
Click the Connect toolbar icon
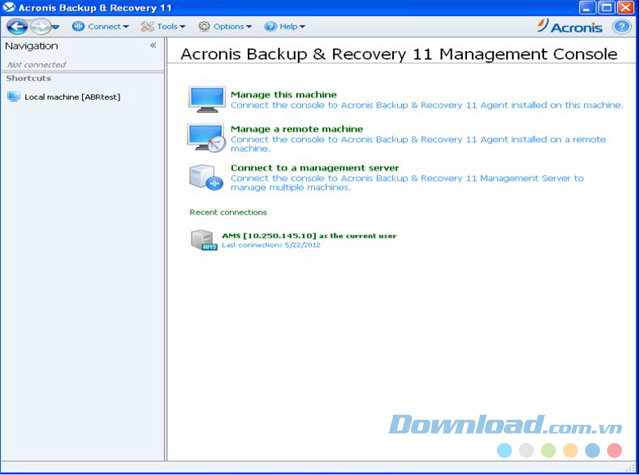tap(78, 27)
